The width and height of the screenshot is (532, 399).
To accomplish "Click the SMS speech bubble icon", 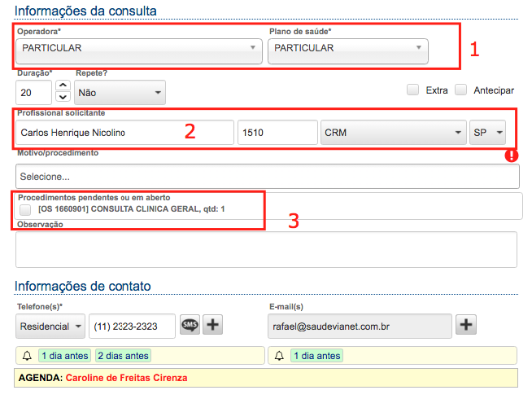I will tap(190, 325).
